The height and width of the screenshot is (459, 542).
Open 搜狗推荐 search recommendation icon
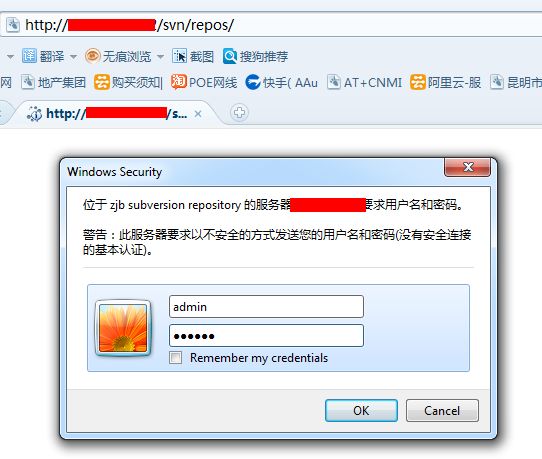[x=230, y=56]
